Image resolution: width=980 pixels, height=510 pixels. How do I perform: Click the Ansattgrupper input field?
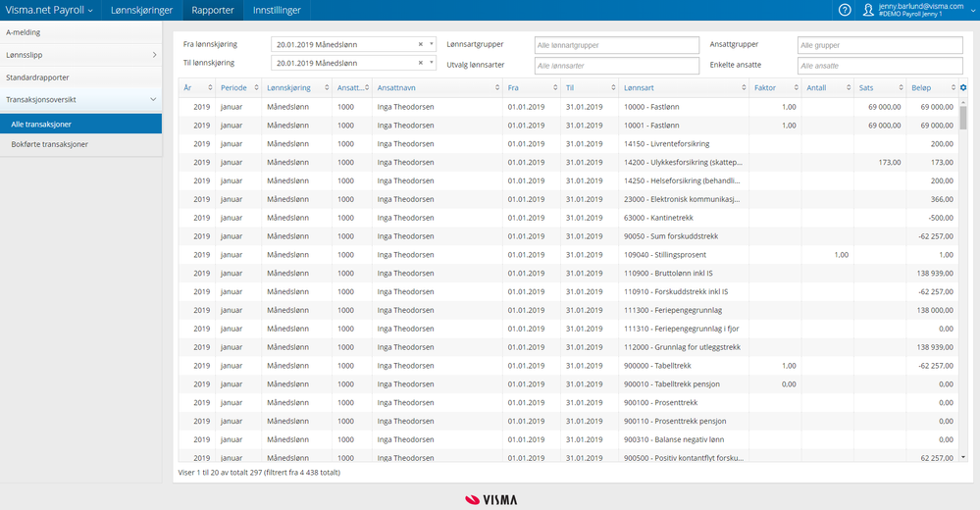pyautogui.click(x=880, y=45)
